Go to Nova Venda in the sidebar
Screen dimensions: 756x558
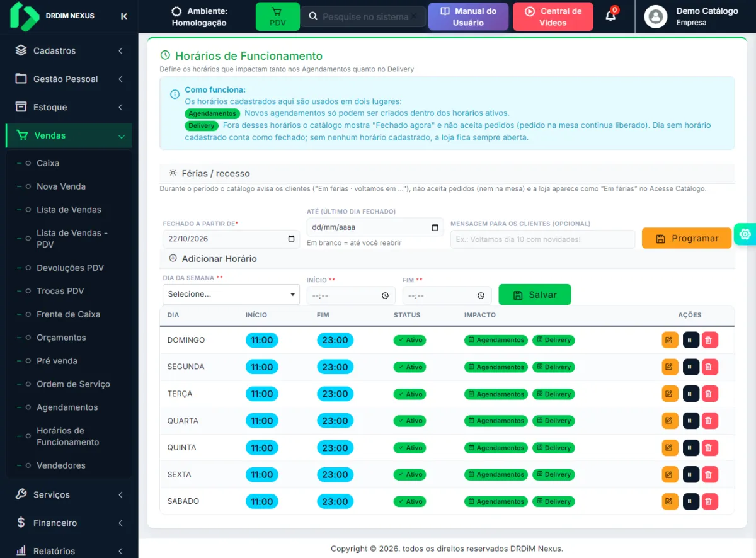point(61,186)
